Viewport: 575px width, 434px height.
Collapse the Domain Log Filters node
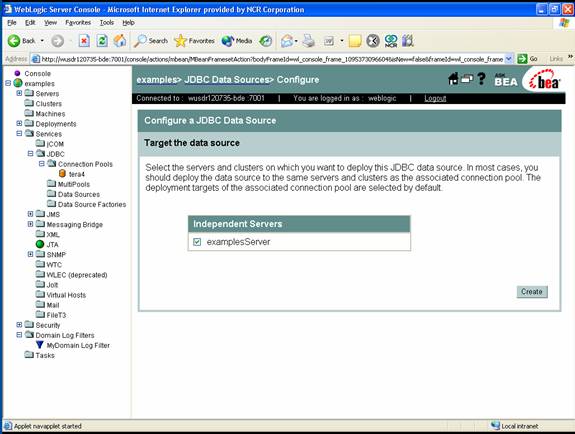tap(19, 335)
